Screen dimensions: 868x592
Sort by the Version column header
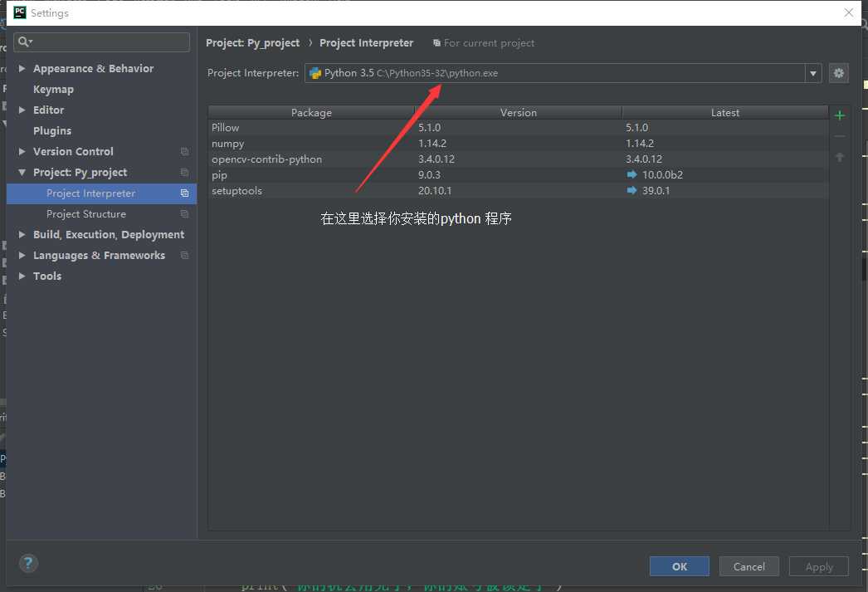(518, 112)
